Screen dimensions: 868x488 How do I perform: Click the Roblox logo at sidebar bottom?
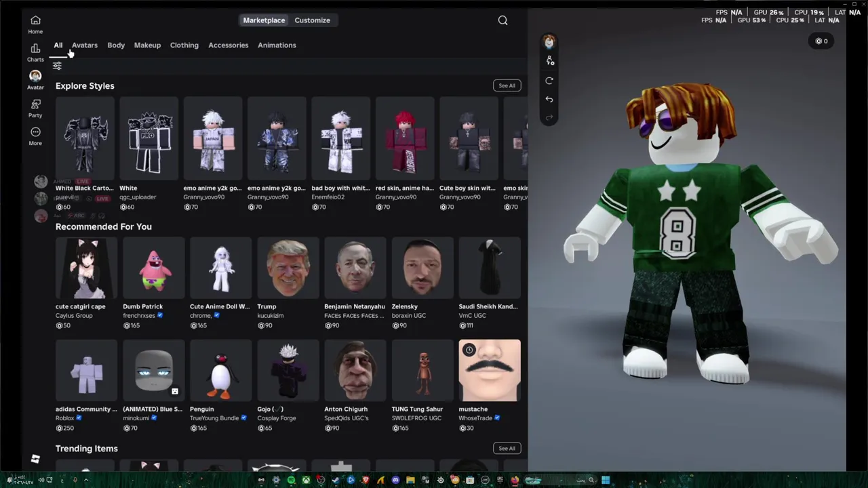click(35, 460)
